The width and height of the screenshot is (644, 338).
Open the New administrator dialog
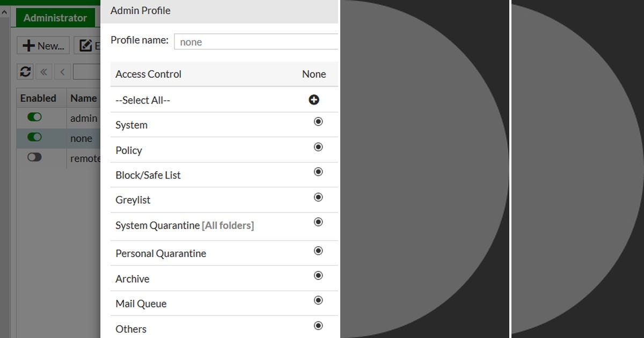(42, 45)
